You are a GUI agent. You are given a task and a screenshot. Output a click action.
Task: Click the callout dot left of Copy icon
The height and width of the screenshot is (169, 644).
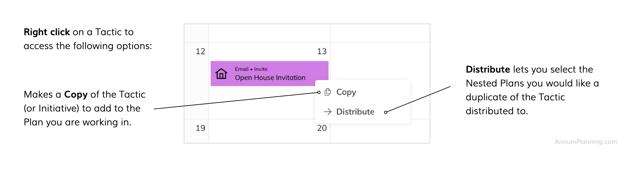coord(319,92)
